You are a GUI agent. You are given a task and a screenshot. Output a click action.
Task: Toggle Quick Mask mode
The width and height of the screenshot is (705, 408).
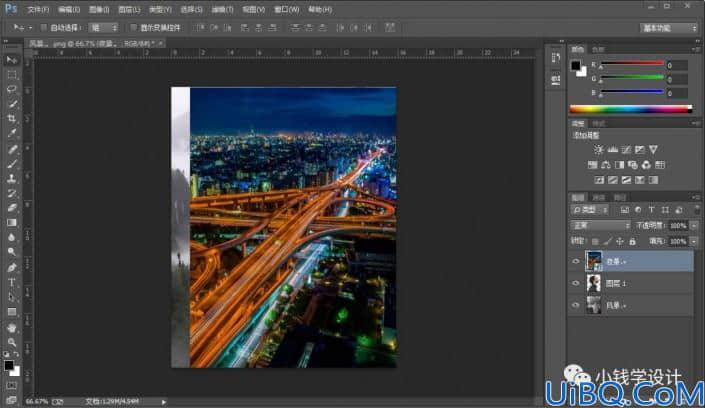[12, 386]
